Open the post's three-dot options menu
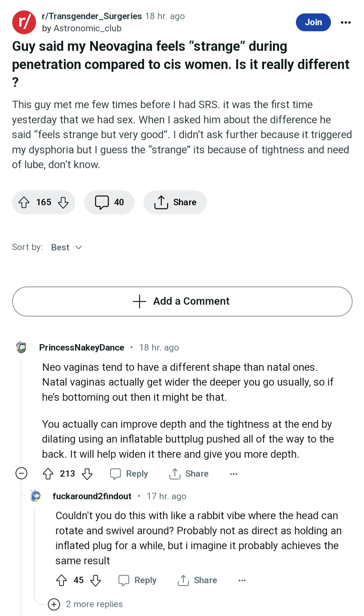 (x=346, y=23)
